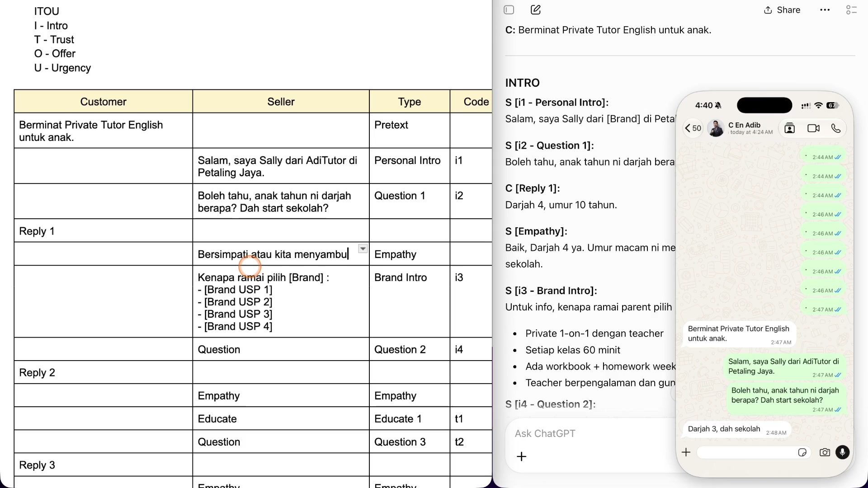The height and width of the screenshot is (488, 868).
Task: Click the INTRO heading in ChatGPT
Action: click(523, 83)
